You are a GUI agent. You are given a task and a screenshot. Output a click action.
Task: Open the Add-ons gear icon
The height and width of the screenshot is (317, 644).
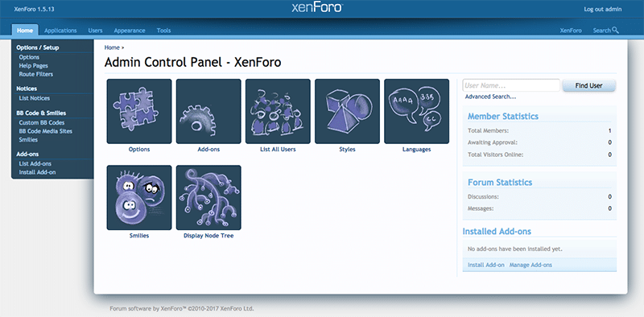[208, 111]
